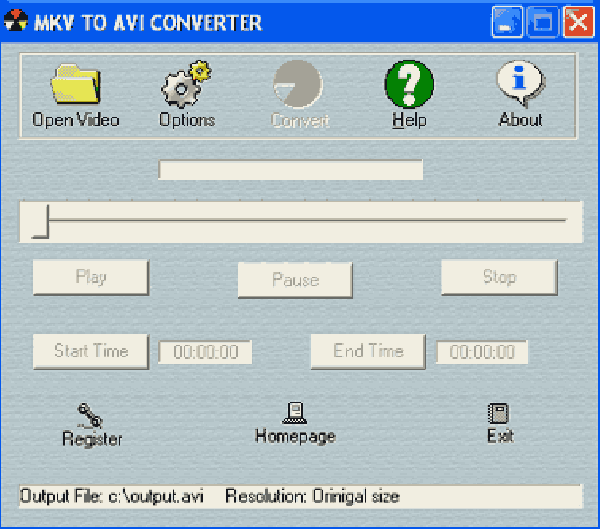The image size is (600, 529).
Task: Click the seek slider thumb
Action: tap(41, 222)
